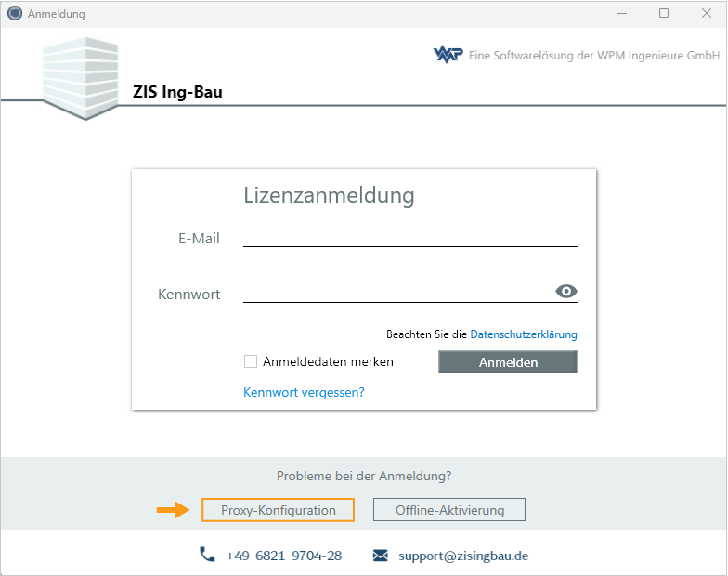This screenshot has height=576, width=728.
Task: Open Proxy-Konfiguration settings
Action: click(279, 509)
